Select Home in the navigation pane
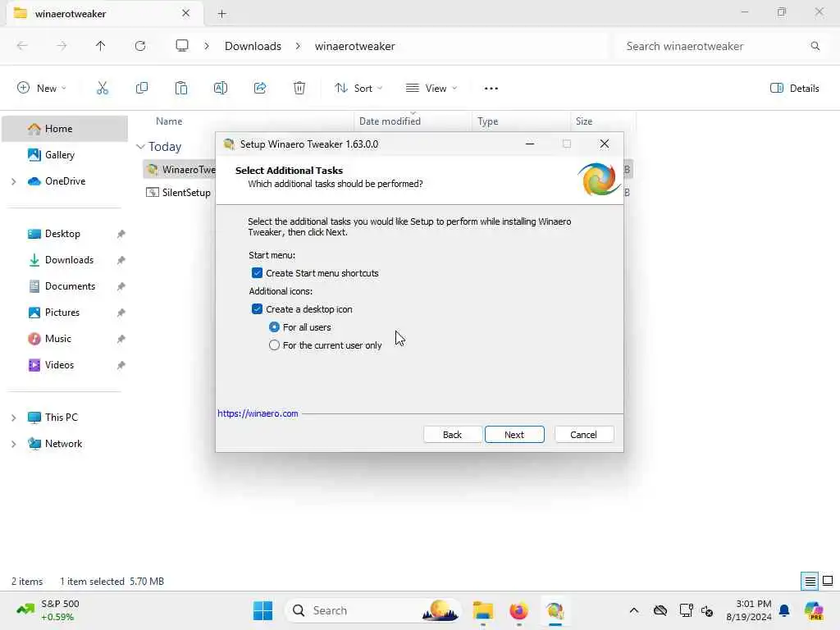 65,129
